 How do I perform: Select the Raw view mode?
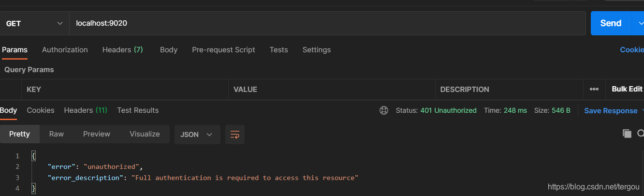(57, 134)
